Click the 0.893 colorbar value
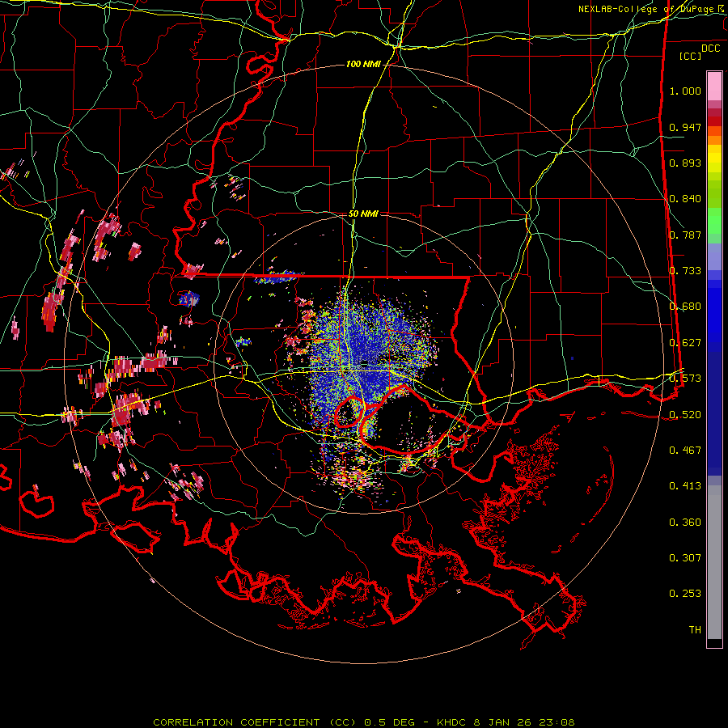Viewport: 728px width, 728px height. 685,163
